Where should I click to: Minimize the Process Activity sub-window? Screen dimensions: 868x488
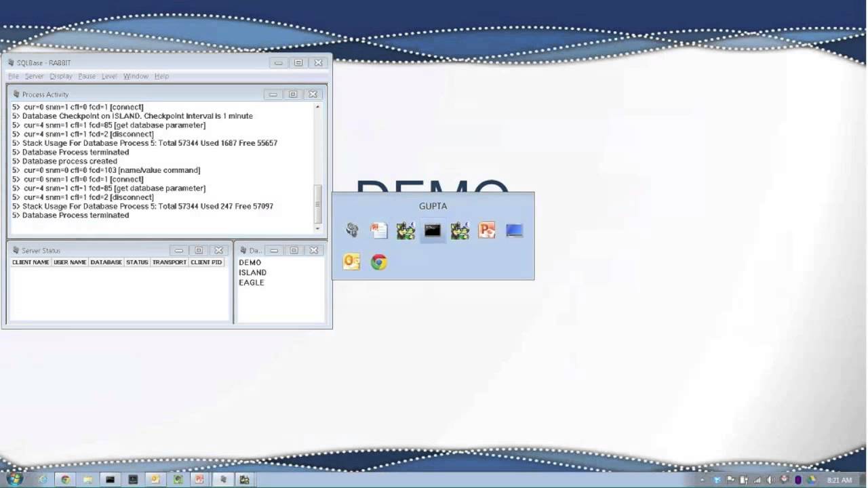273,94
